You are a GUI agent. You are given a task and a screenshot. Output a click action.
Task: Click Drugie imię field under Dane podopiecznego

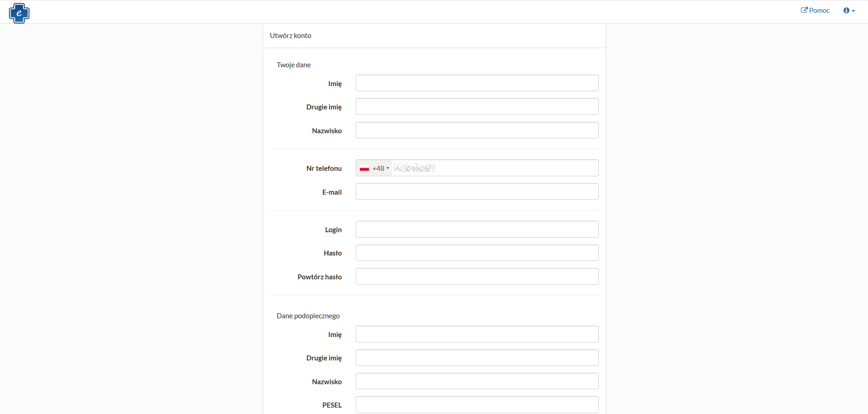(x=477, y=358)
